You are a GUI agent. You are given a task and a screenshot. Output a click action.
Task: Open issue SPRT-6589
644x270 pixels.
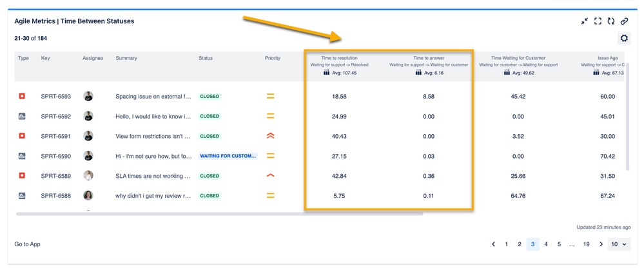click(56, 176)
